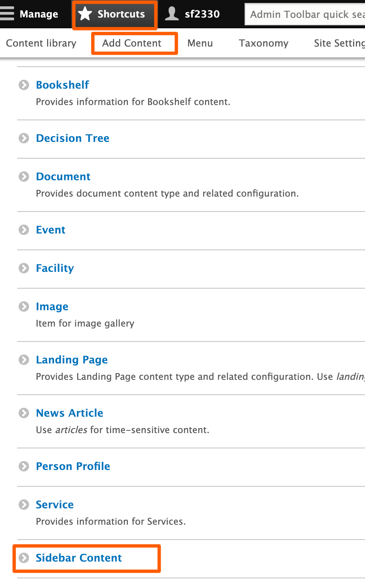Click 'Use articles for time-sensitive content.' text
The height and width of the screenshot is (588, 365).
pyautogui.click(x=123, y=430)
